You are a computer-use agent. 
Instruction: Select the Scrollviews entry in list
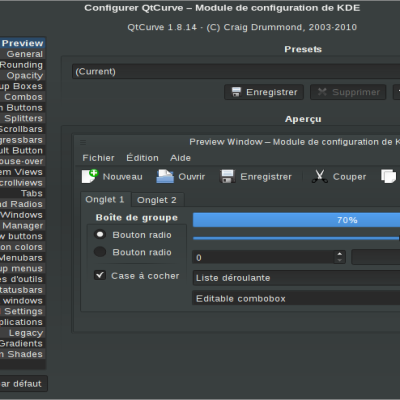22,183
